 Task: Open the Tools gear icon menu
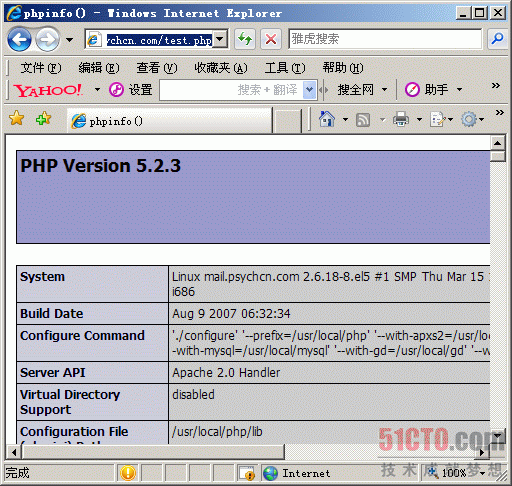click(469, 119)
